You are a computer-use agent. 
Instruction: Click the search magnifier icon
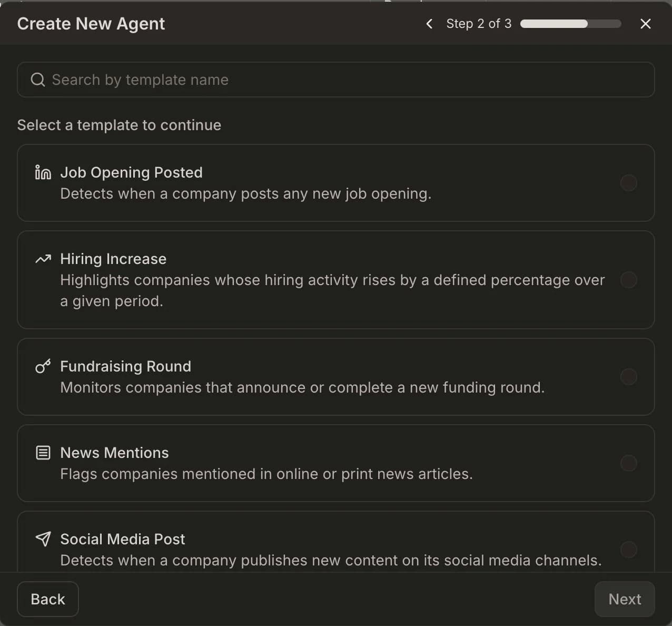(x=37, y=79)
